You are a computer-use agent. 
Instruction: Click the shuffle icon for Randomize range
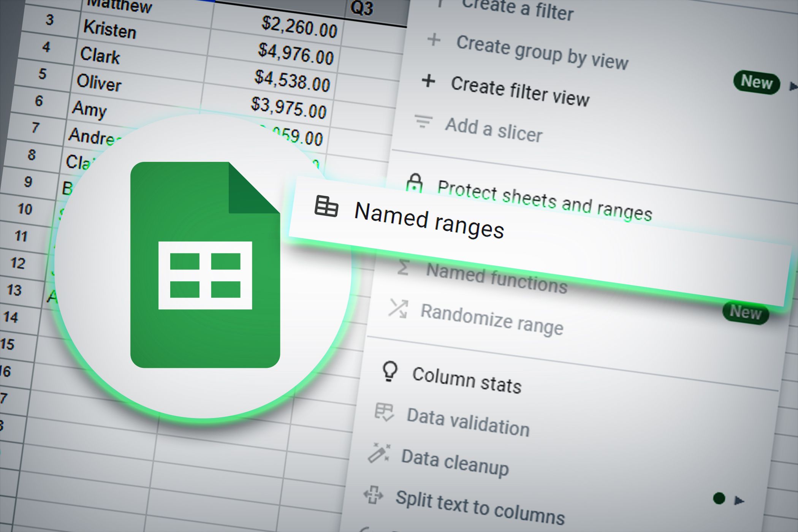[398, 308]
